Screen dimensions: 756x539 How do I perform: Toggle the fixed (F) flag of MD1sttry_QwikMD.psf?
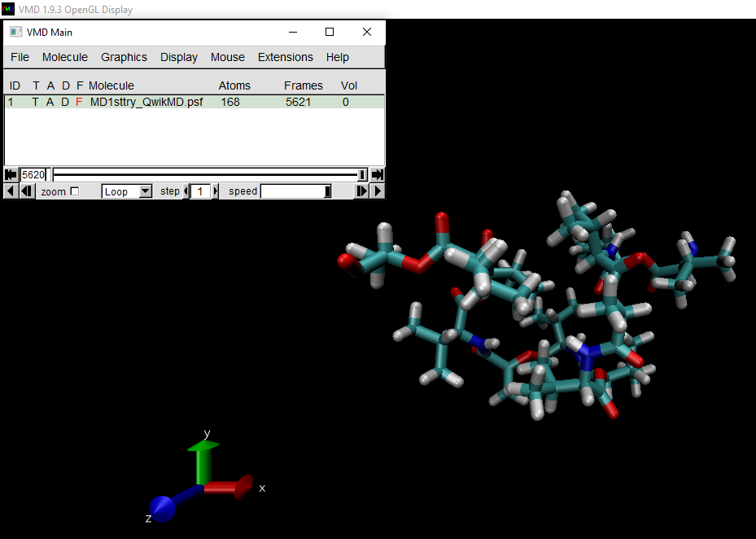click(x=79, y=102)
